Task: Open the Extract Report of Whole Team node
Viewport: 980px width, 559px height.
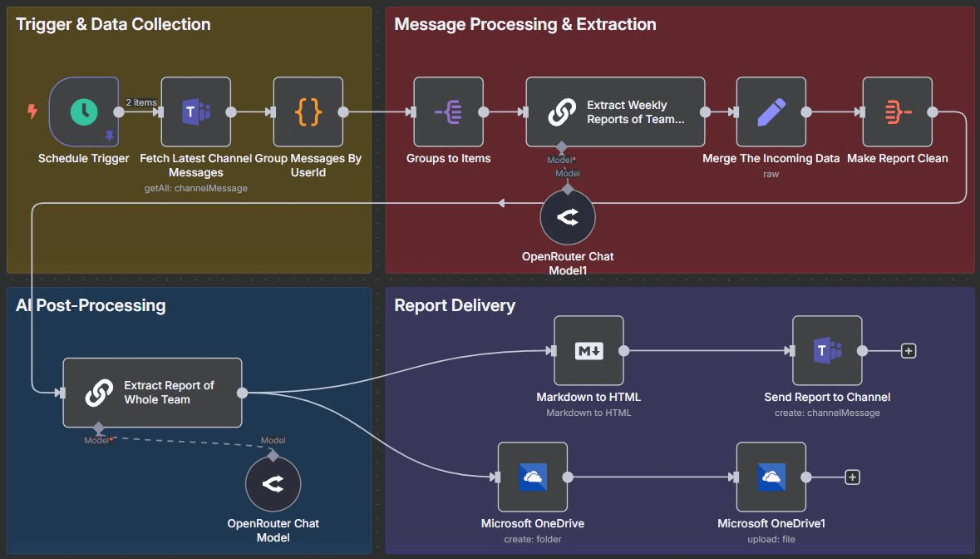Action: click(152, 393)
